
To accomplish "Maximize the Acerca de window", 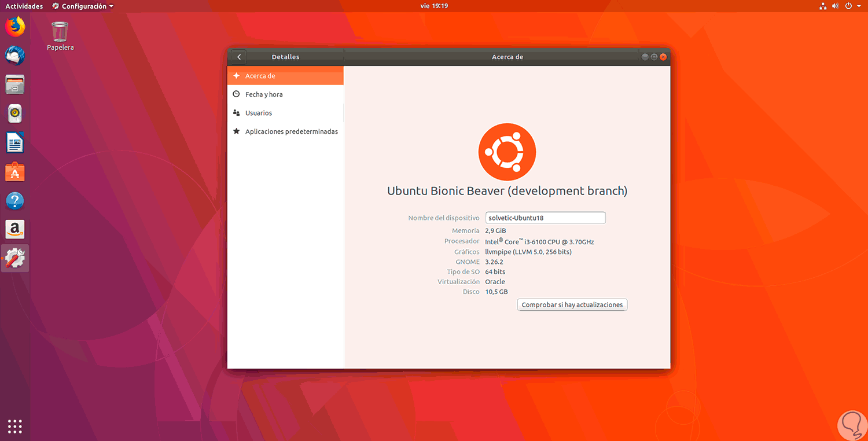I will coord(654,57).
